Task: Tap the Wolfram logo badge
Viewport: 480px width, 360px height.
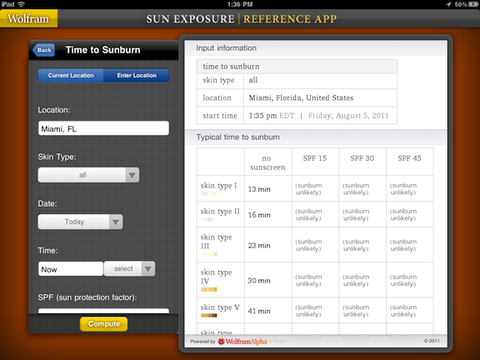Action: (x=29, y=18)
